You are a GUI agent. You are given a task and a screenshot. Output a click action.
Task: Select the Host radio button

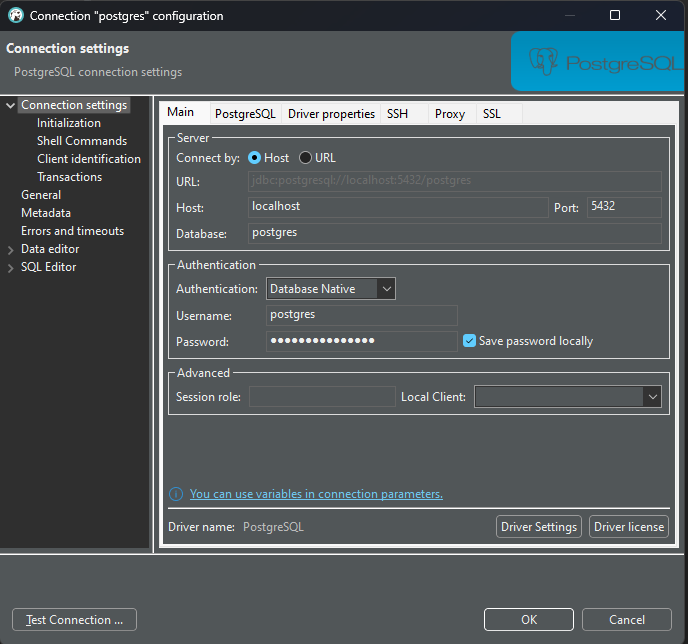(254, 158)
